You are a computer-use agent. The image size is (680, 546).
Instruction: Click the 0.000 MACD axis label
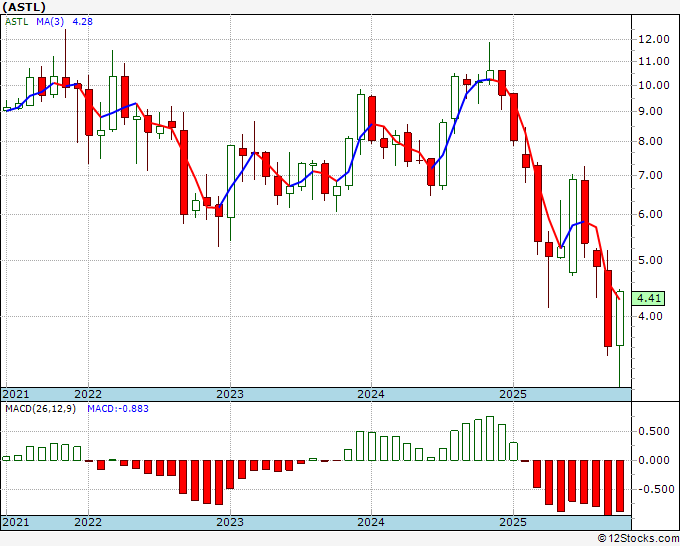(654, 460)
